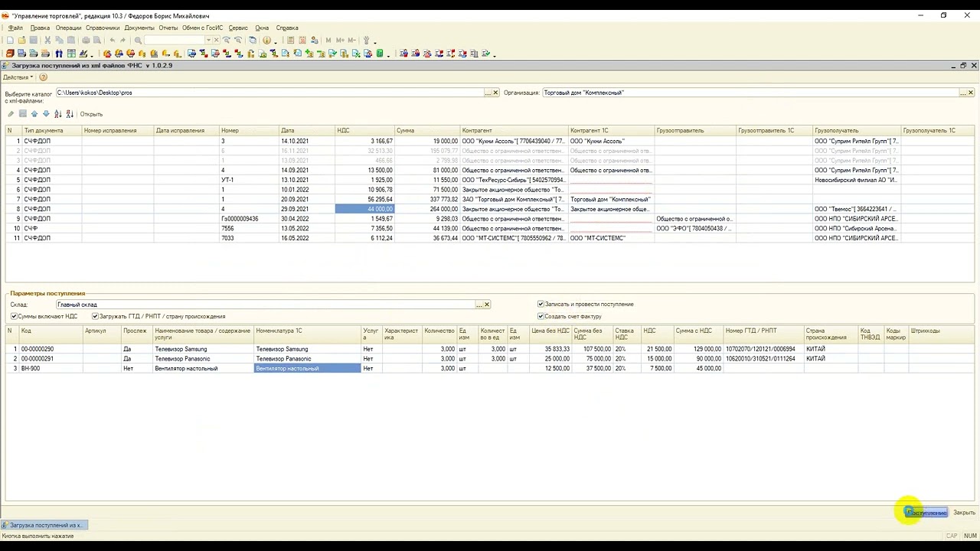Click the New document icon in top toolbar
Screen dimensions: 980x551
(10, 41)
